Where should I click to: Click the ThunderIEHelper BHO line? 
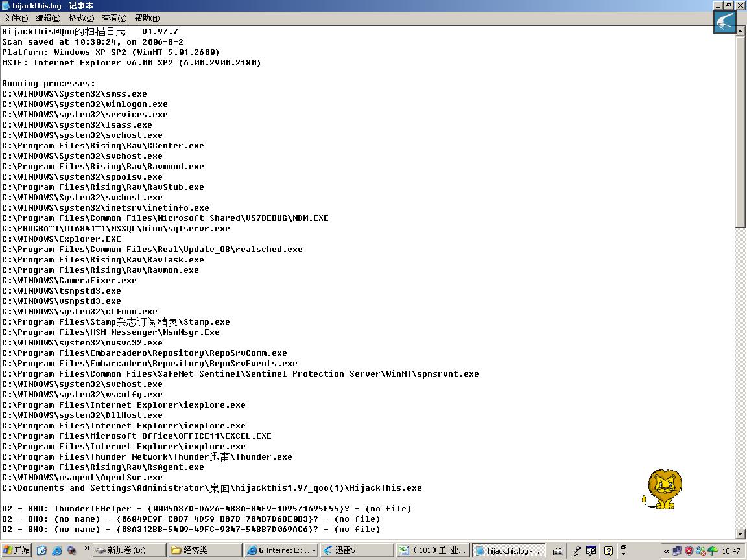(206, 509)
